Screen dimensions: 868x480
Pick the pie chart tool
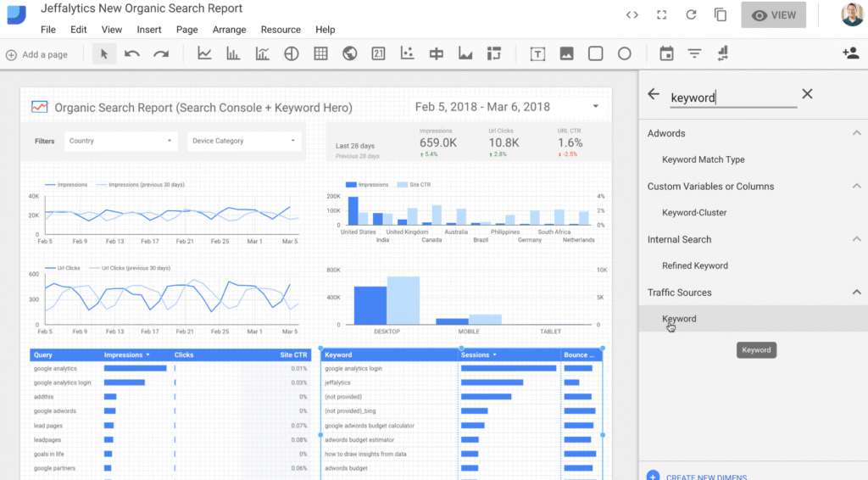click(291, 53)
